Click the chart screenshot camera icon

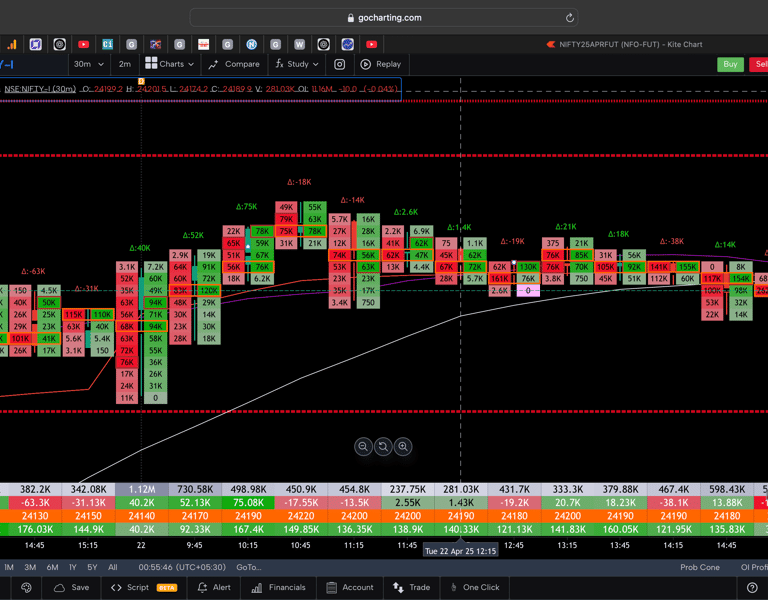pos(339,64)
